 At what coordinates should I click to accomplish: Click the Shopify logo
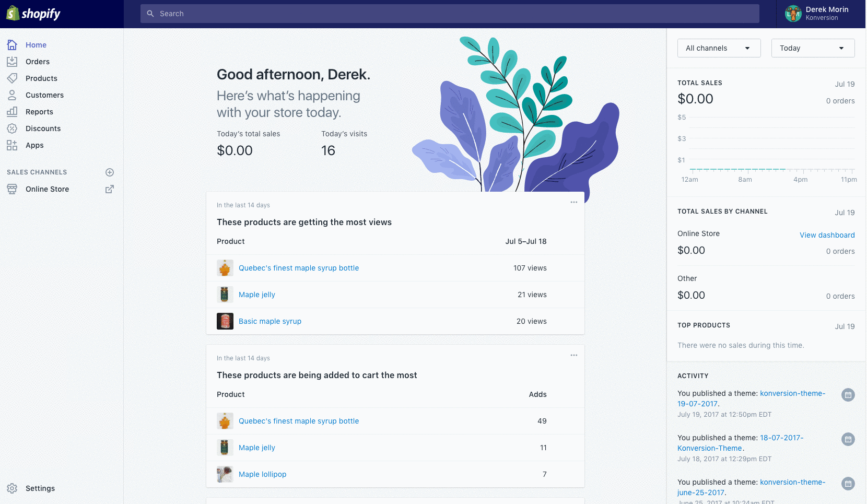(33, 14)
